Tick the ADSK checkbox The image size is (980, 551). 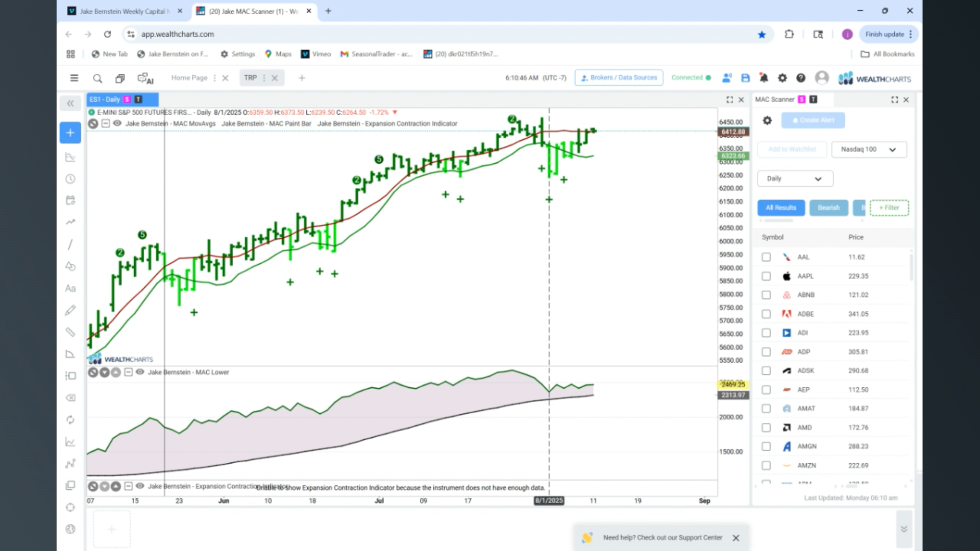point(766,371)
